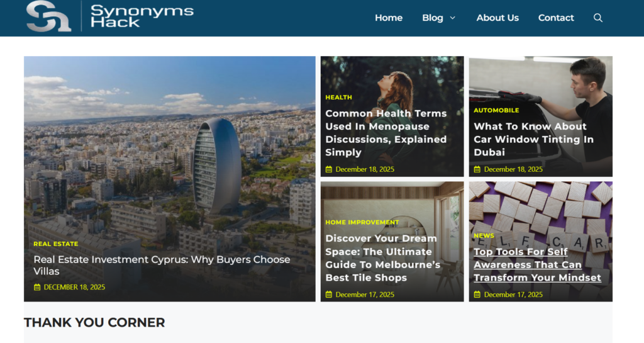Open the REAL ESTATE category

point(56,244)
